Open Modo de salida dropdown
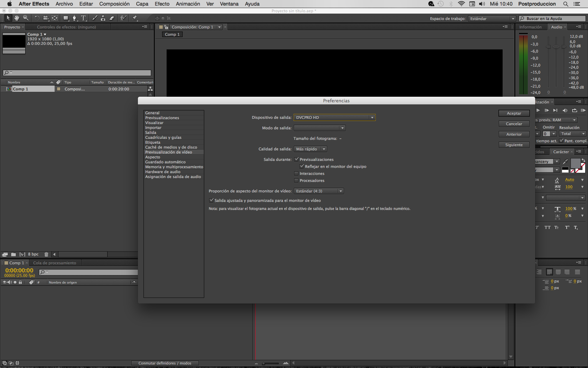 click(x=320, y=128)
